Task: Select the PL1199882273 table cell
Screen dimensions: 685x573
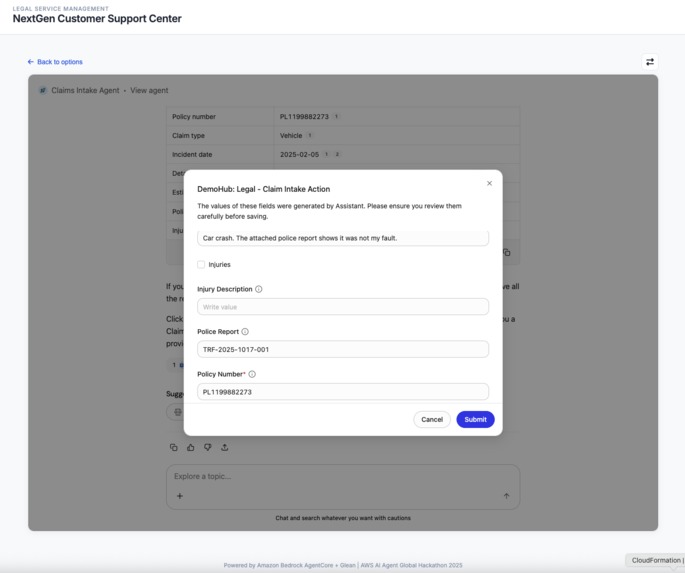Action: [x=397, y=117]
